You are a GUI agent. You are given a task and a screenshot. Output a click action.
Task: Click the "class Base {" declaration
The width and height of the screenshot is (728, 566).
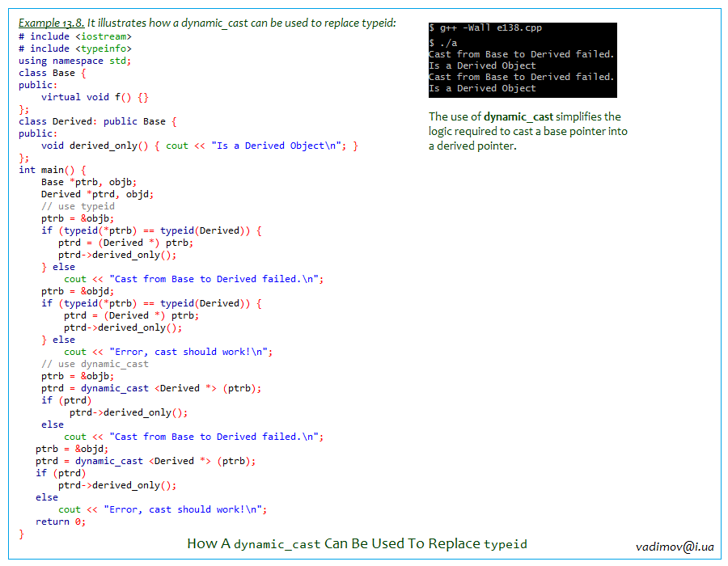[53, 73]
